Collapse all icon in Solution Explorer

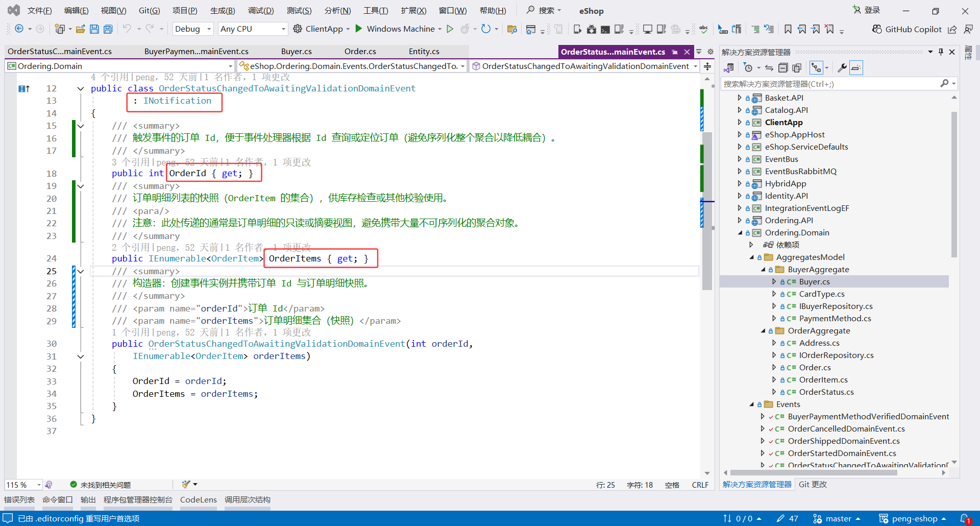pos(783,67)
